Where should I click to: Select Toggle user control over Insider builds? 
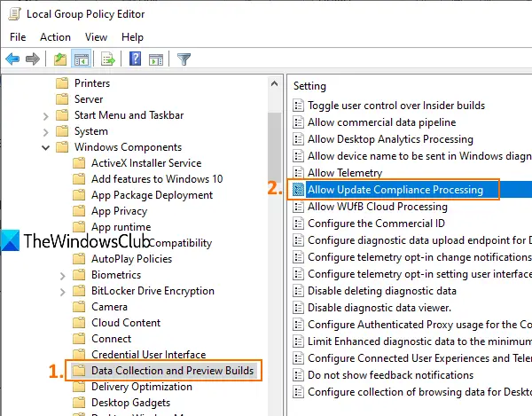coord(396,106)
